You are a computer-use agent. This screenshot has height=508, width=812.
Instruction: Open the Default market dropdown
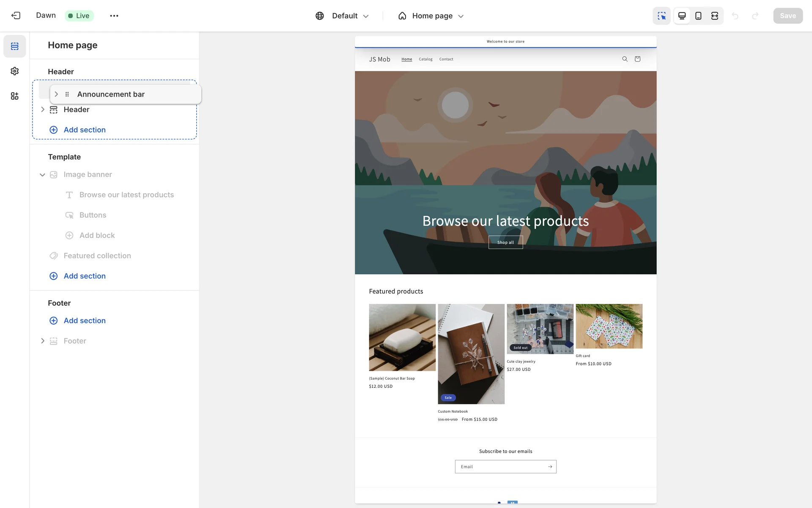(343, 16)
